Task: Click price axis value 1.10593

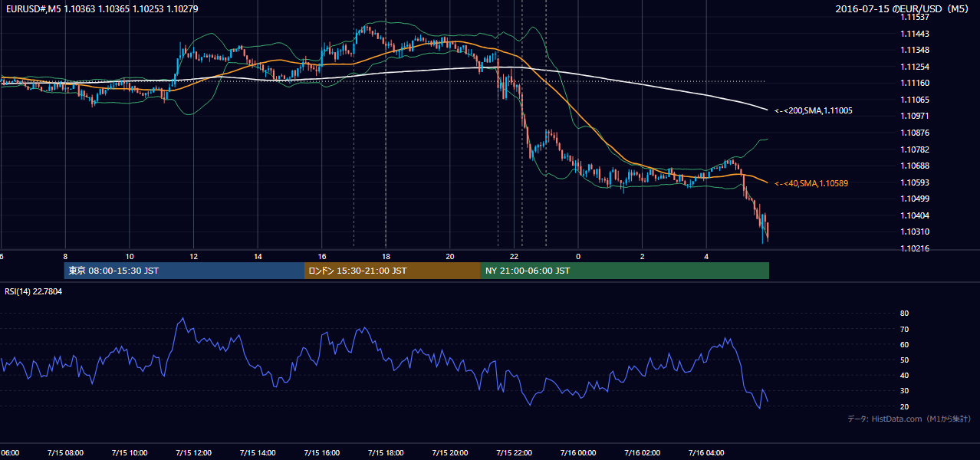Action: 914,182
